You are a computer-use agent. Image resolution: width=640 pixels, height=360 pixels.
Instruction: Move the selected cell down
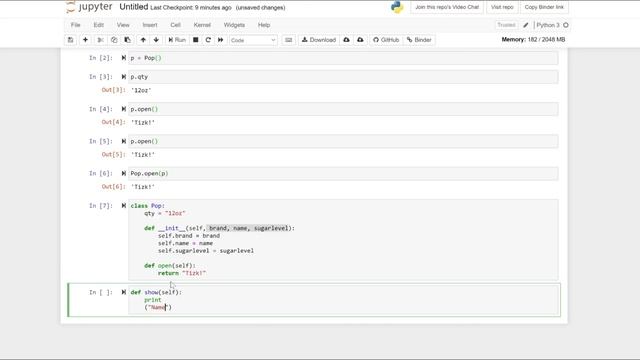pyautogui.click(x=156, y=40)
